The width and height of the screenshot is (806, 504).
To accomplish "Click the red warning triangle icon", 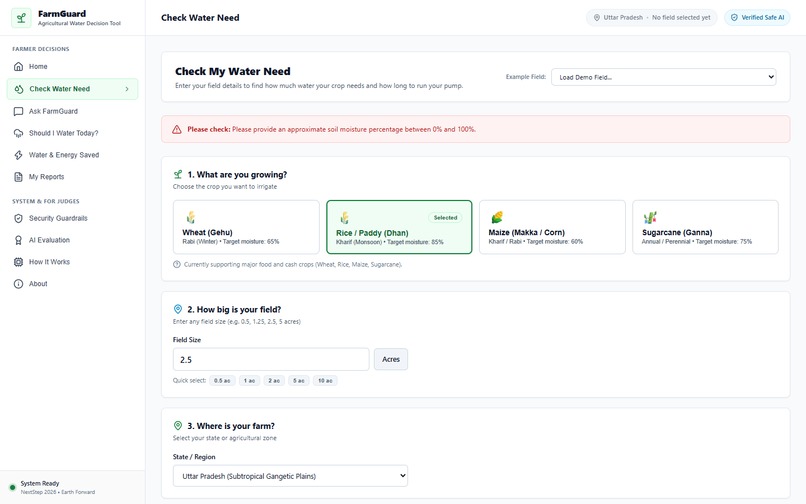I will 177,130.
